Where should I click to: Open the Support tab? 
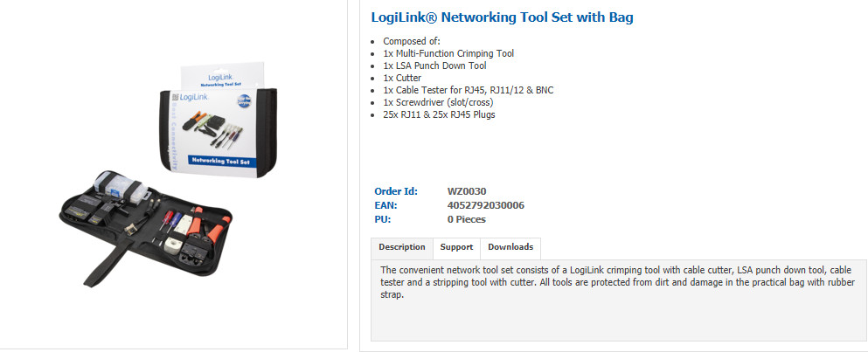pos(456,247)
